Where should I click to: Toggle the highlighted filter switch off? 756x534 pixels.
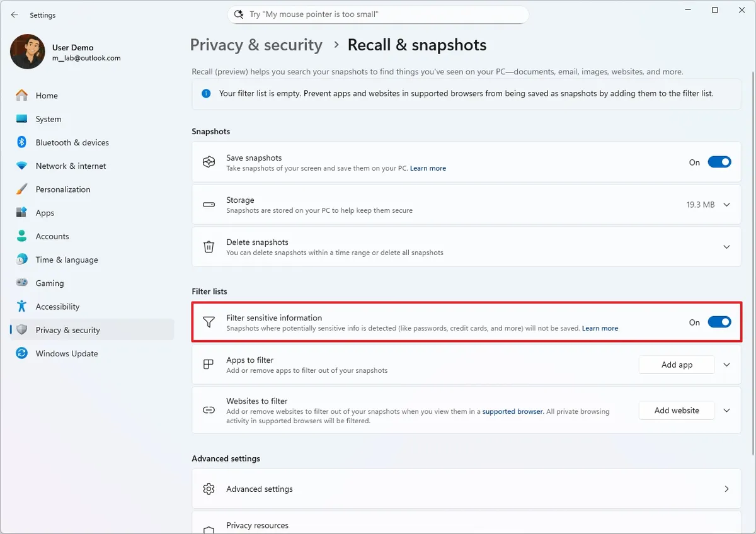coord(719,322)
